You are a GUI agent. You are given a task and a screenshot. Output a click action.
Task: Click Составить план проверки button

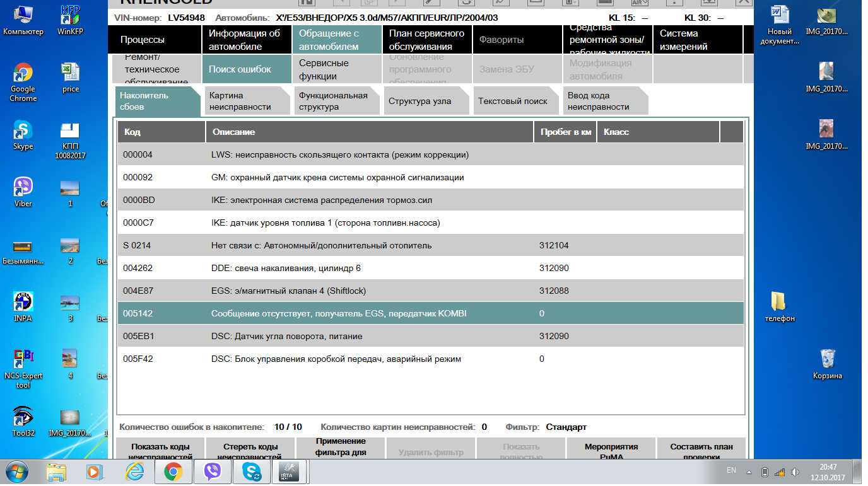(701, 449)
